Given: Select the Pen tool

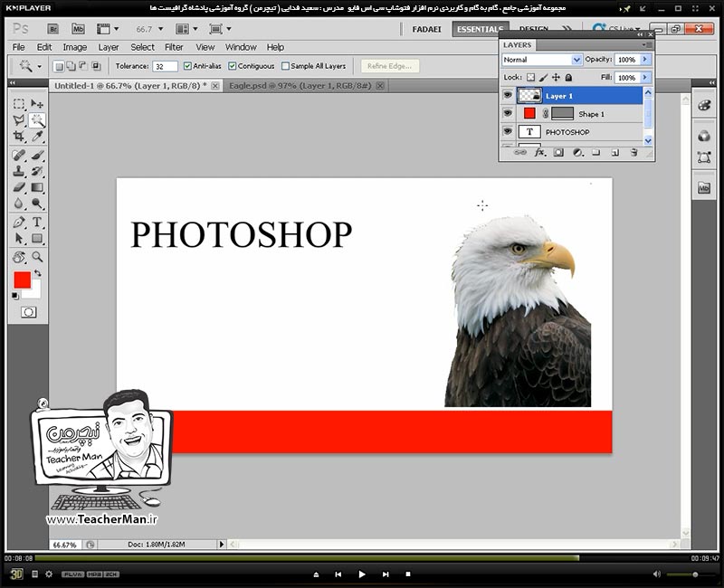Looking at the screenshot, I should (18, 223).
